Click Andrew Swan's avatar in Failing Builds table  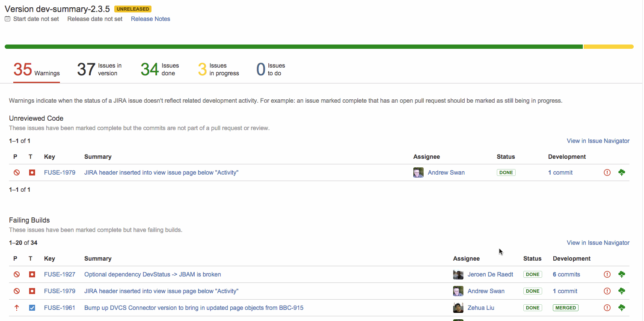458,291
